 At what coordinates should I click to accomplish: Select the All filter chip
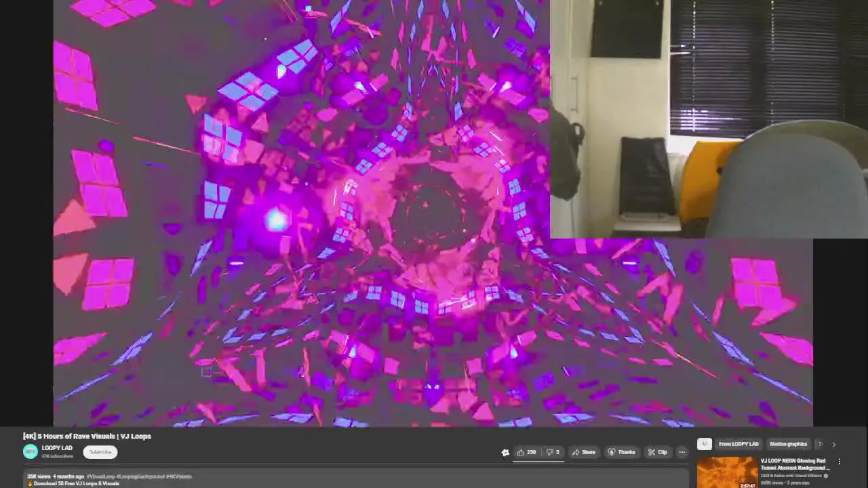pos(704,444)
